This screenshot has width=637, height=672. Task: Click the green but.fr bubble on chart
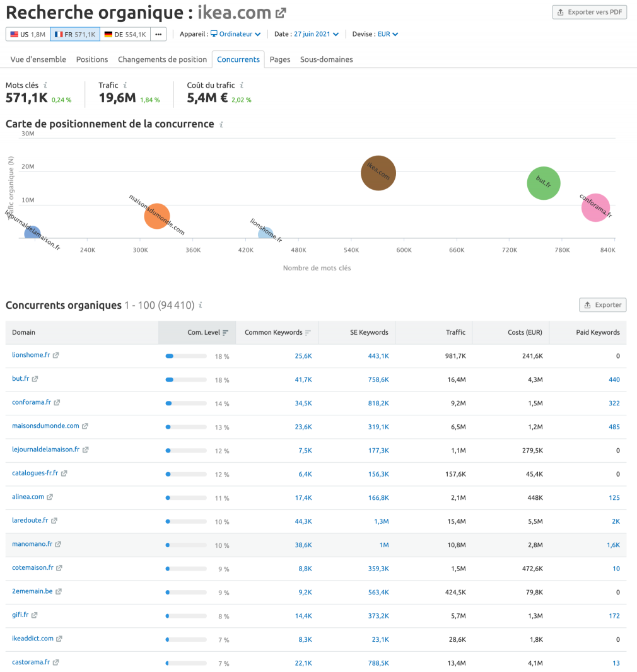pos(544,183)
